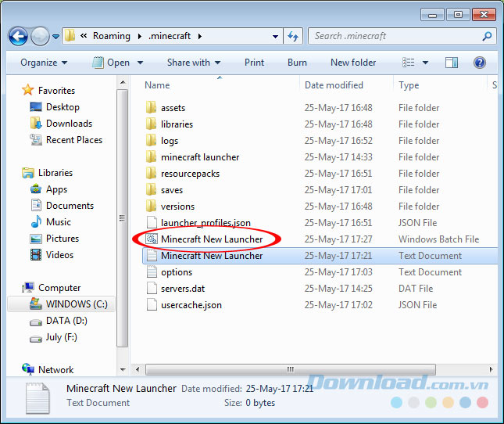
Task: Click the saves folder icon
Action: pyautogui.click(x=151, y=189)
